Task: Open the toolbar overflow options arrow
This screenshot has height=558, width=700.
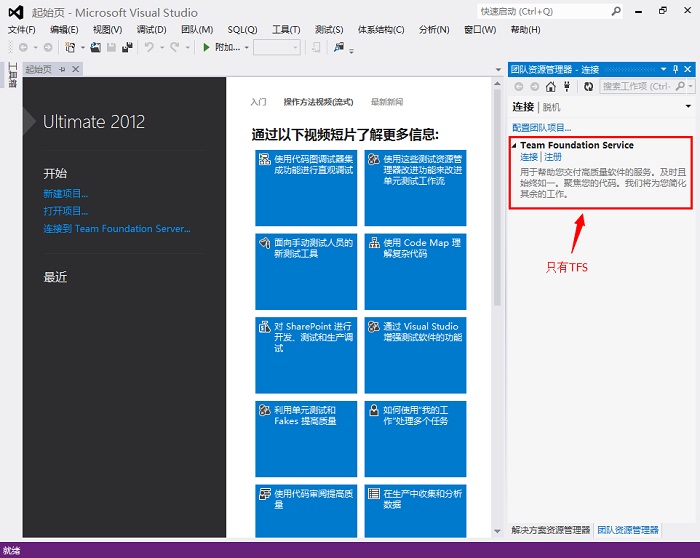Action: click(351, 50)
